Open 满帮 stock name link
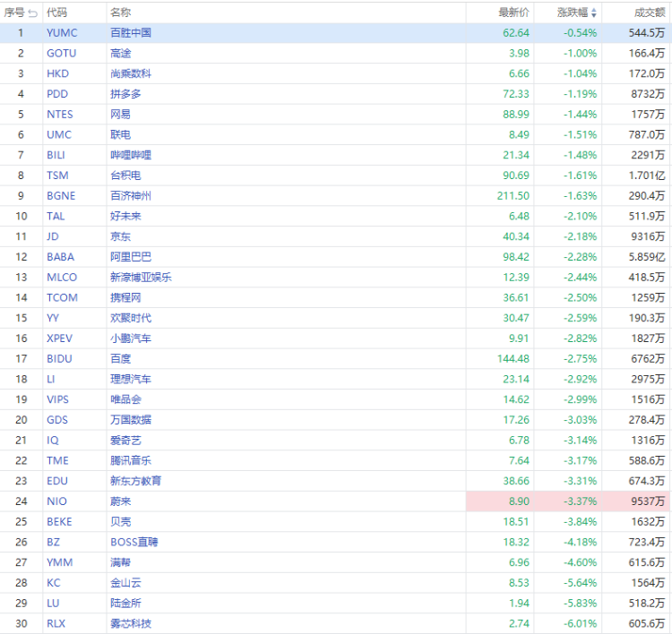 click(120, 562)
